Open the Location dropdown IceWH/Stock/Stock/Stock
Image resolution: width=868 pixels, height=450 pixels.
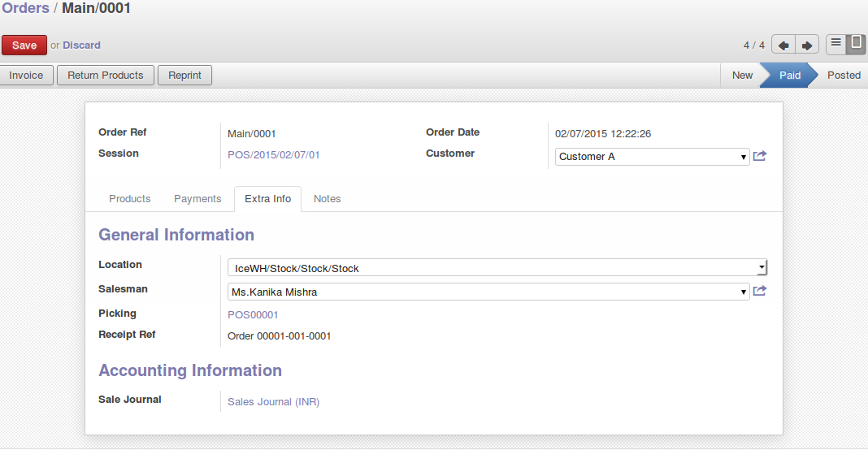pos(497,268)
